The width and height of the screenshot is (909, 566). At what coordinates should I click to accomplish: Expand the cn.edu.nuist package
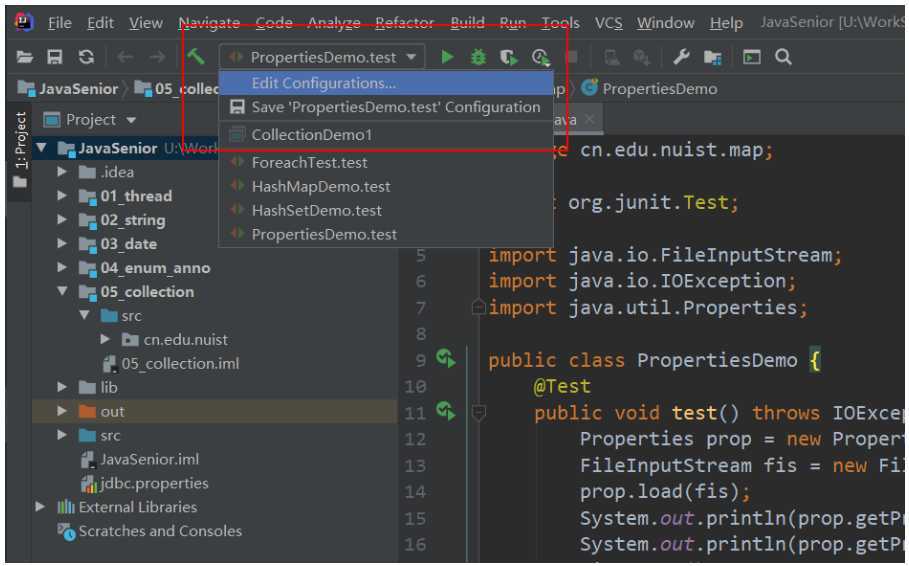(x=105, y=339)
